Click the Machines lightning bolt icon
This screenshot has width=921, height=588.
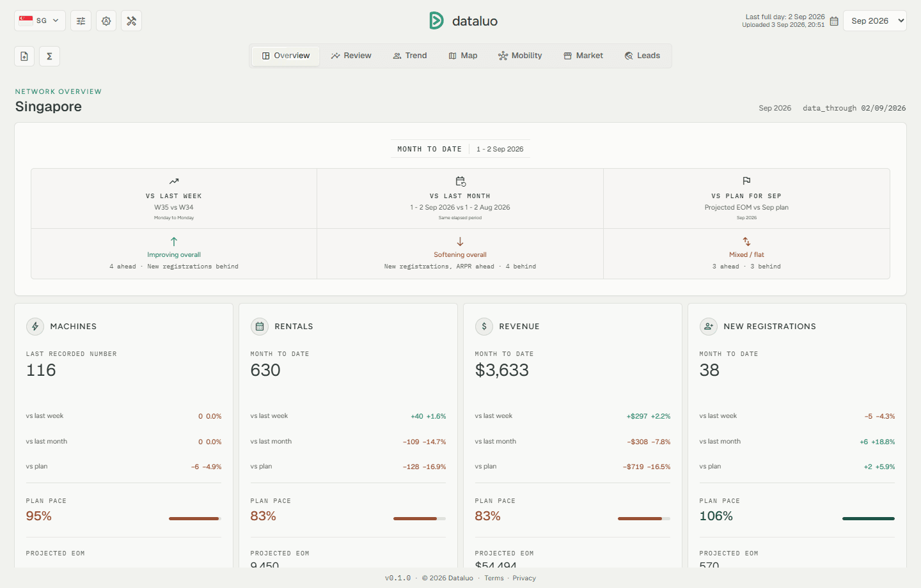click(x=35, y=327)
